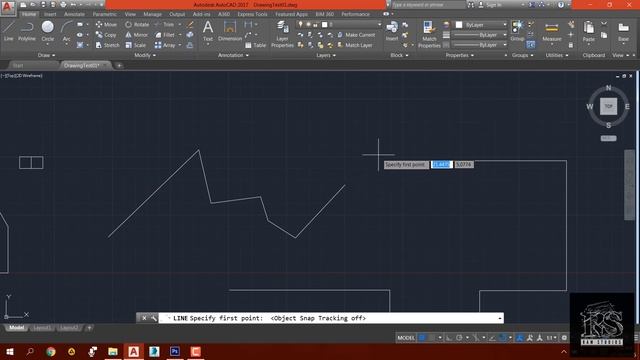Select the Dimension tool
The width and height of the screenshot is (640, 360).
(230, 31)
